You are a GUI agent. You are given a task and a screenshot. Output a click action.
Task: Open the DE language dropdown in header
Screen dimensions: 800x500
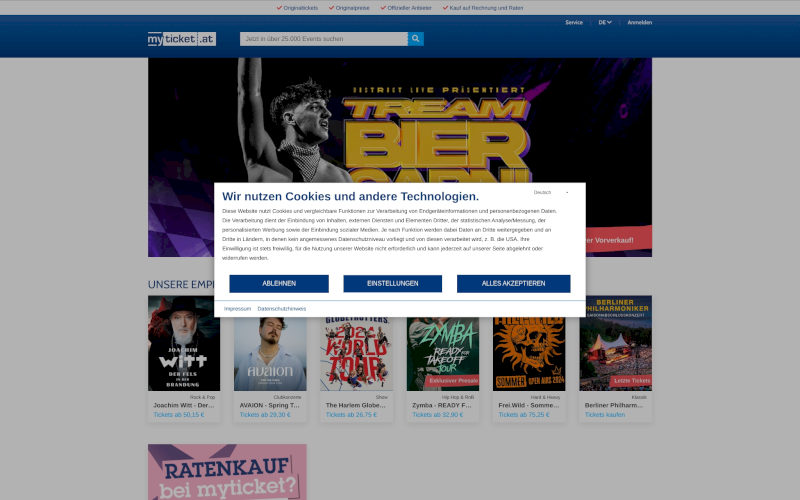coord(605,22)
